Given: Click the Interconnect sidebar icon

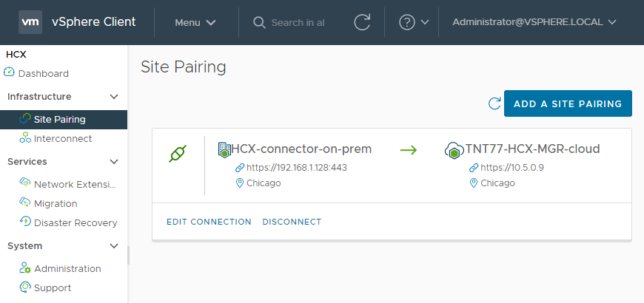Looking at the screenshot, I should [24, 138].
